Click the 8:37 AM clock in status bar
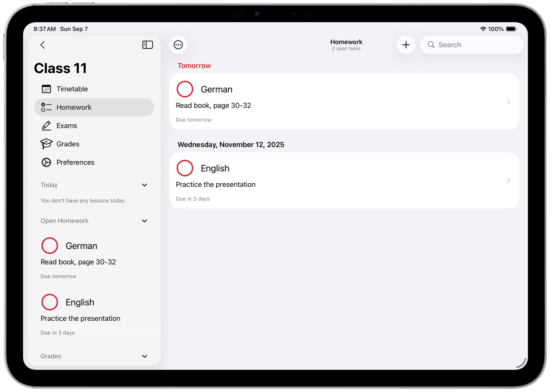 tap(44, 29)
